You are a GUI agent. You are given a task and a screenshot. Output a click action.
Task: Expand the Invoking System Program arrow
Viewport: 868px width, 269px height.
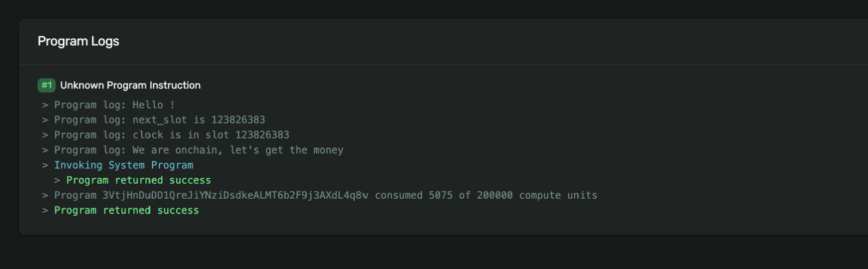pyautogui.click(x=45, y=165)
